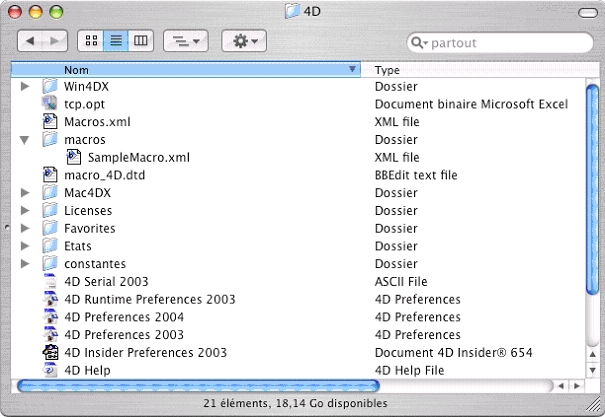Screen dimensions: 605x417
Task: Expand the Win4DX folder
Action: [x=26, y=87]
